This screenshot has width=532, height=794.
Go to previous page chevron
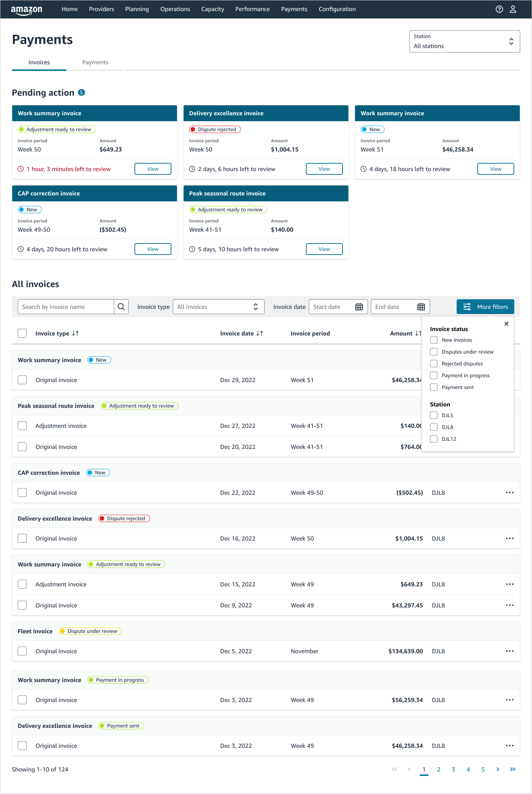coord(409,769)
